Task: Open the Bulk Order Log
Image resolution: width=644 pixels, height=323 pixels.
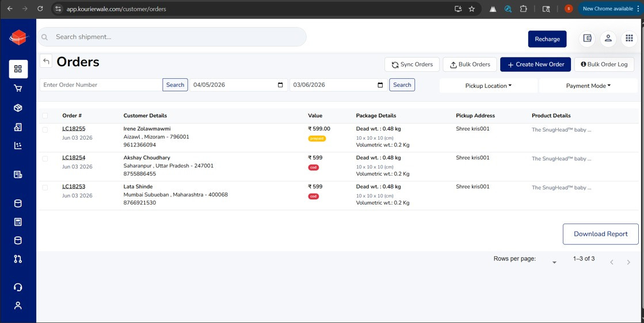Action: [604, 64]
